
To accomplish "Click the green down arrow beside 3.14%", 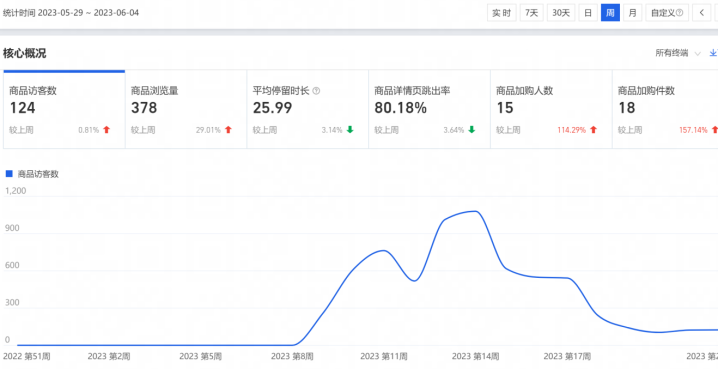I will click(350, 130).
